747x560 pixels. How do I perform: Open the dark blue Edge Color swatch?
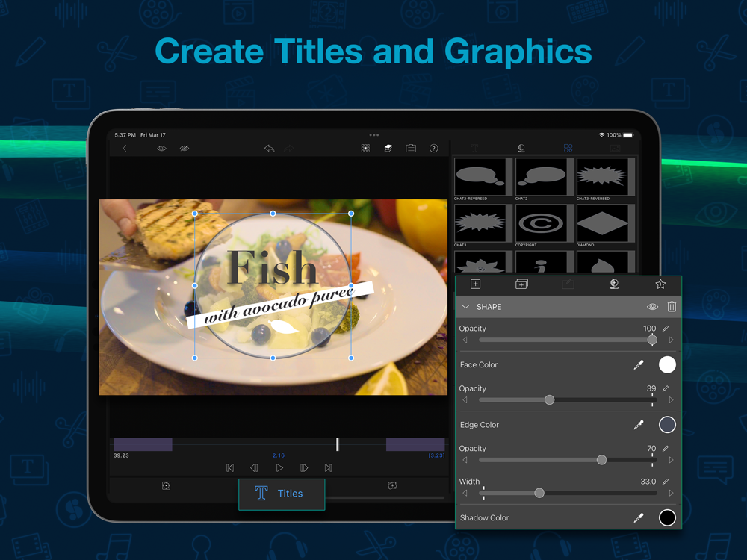[x=667, y=425]
